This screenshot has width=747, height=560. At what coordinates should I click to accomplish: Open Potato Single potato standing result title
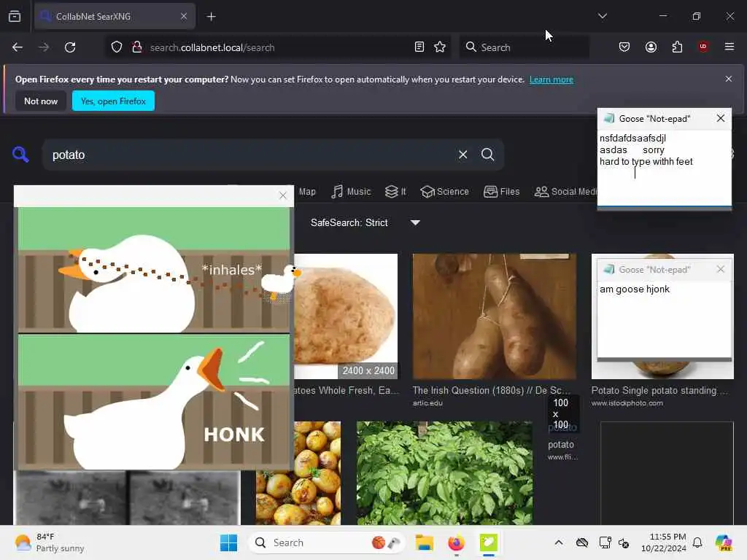pyautogui.click(x=659, y=391)
